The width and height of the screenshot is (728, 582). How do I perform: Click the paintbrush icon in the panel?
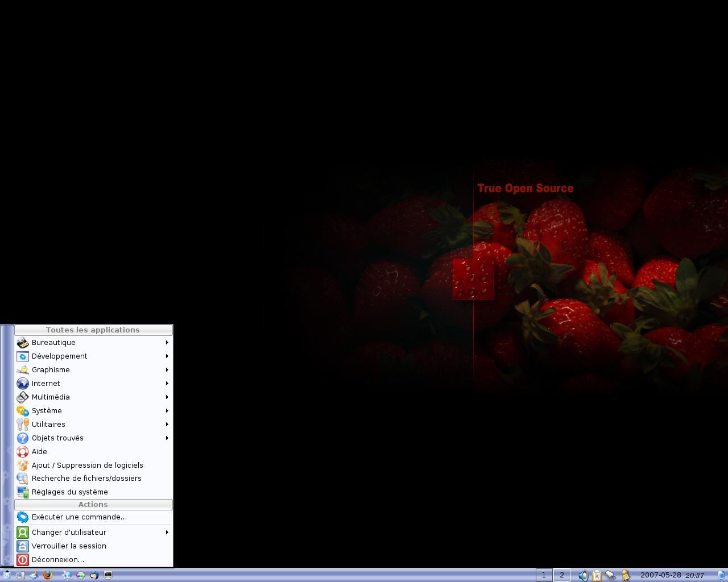pos(34,575)
